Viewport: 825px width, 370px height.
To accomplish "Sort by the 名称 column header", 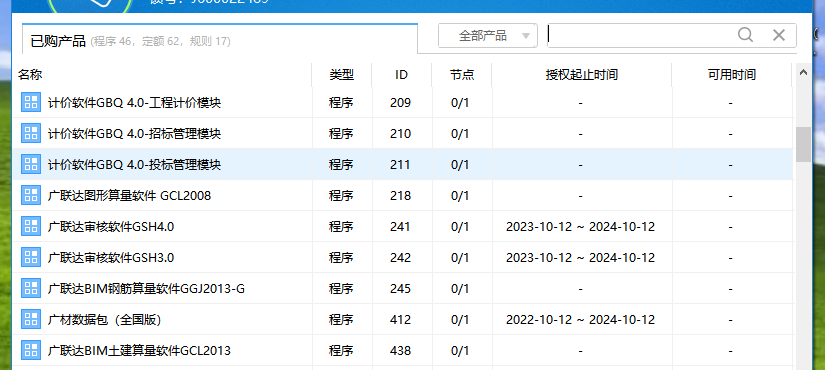I will point(30,75).
